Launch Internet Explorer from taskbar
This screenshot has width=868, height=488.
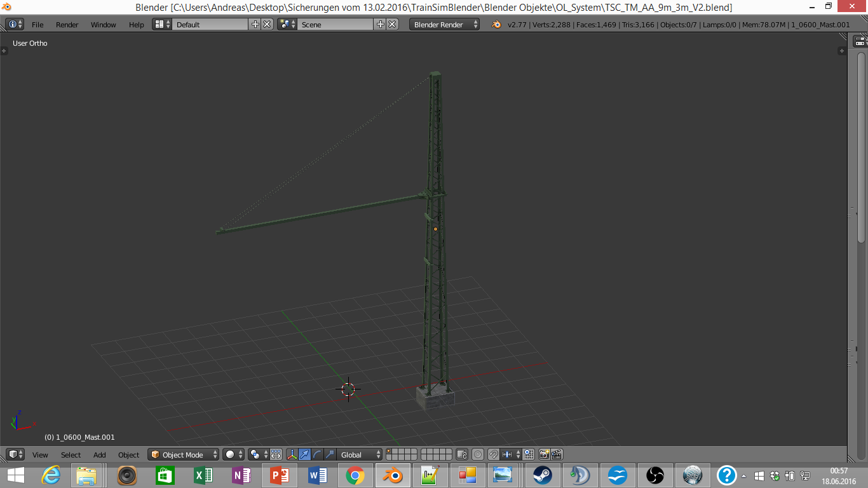[x=51, y=475]
